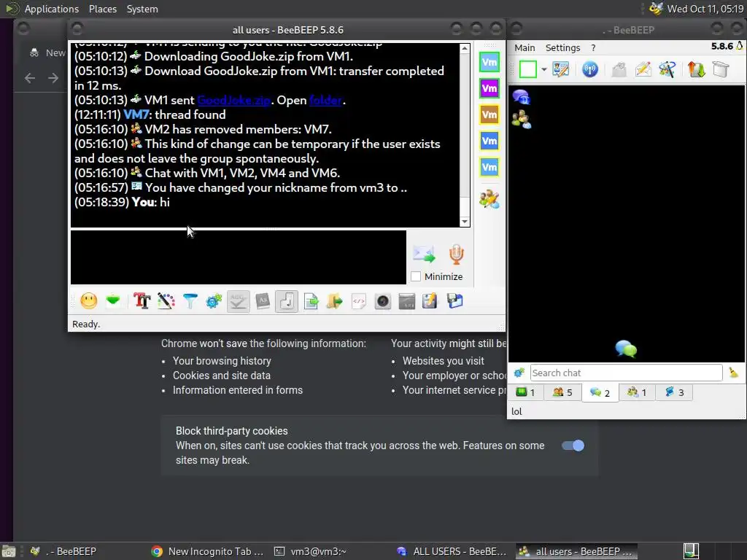This screenshot has width=747, height=560.
Task: Switch to ALL USERS - BeeBEEP taskbar entry
Action: tap(452, 551)
